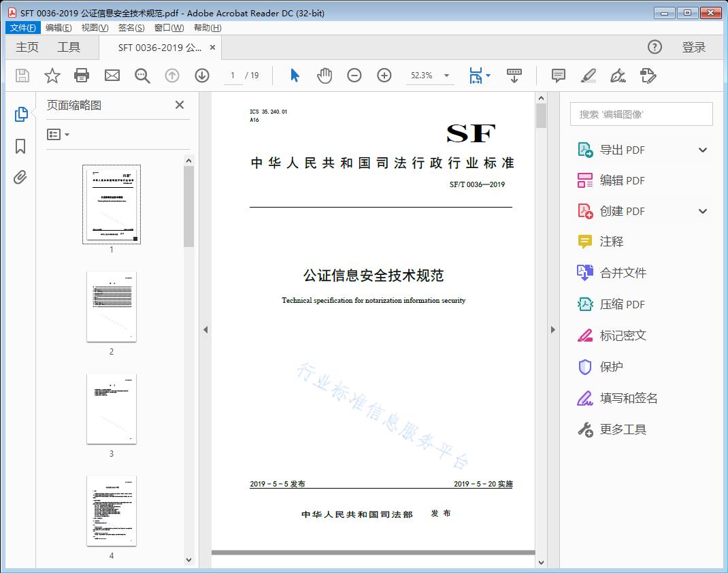Select the text highlighter tool

click(x=588, y=76)
